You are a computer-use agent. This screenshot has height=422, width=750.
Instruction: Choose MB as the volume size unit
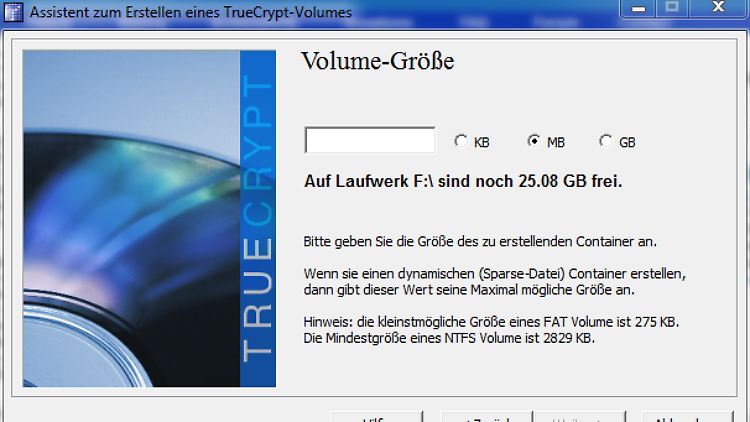click(x=534, y=142)
